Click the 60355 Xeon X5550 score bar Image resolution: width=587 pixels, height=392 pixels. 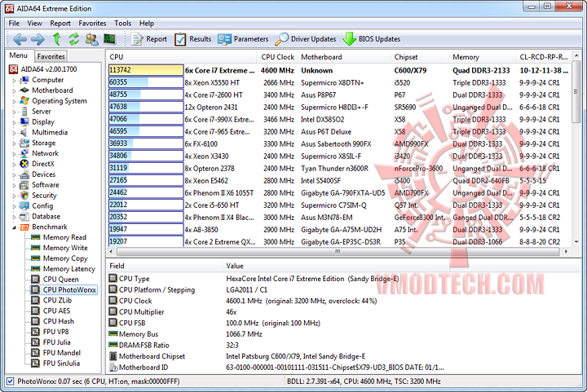(x=146, y=82)
